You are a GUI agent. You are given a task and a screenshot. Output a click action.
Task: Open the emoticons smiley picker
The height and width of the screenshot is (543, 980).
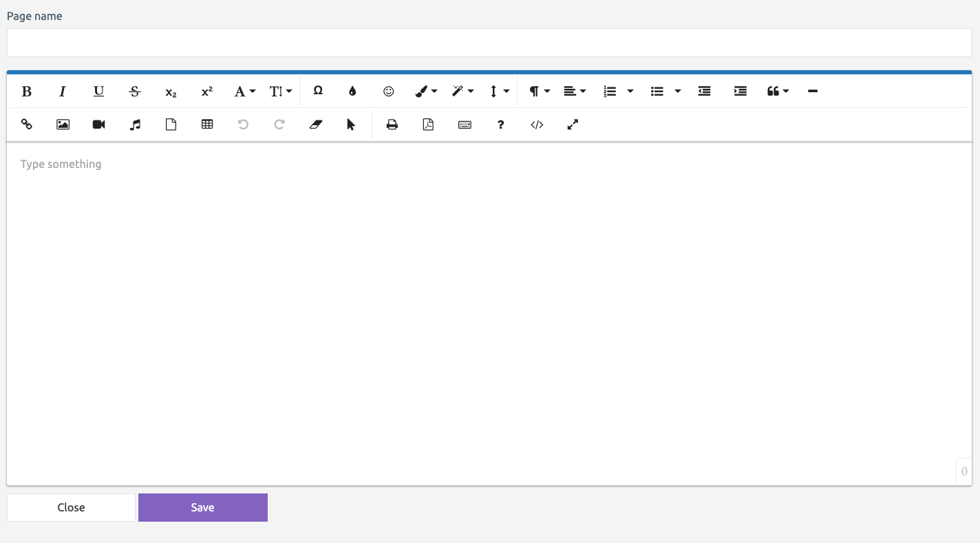pyautogui.click(x=389, y=92)
